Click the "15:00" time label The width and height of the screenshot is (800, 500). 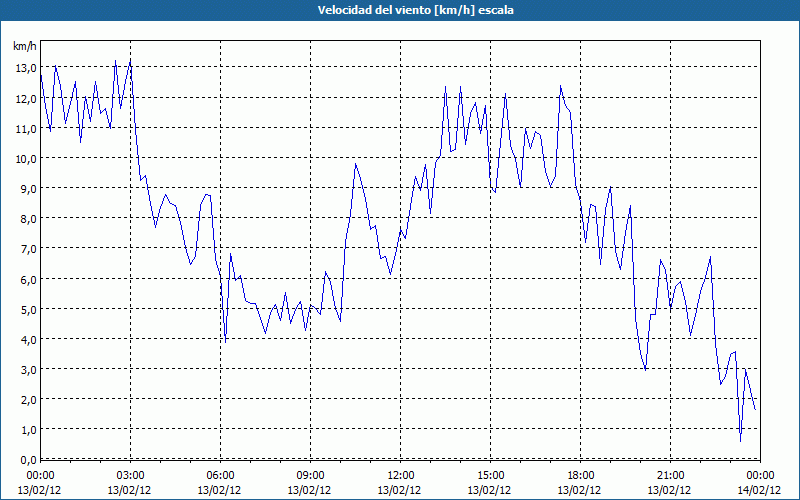point(490,476)
